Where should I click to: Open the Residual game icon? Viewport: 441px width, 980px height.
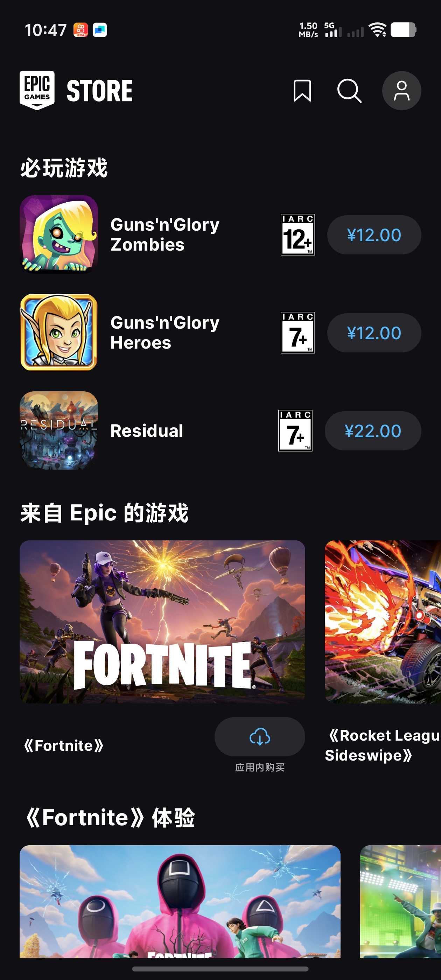(x=58, y=430)
